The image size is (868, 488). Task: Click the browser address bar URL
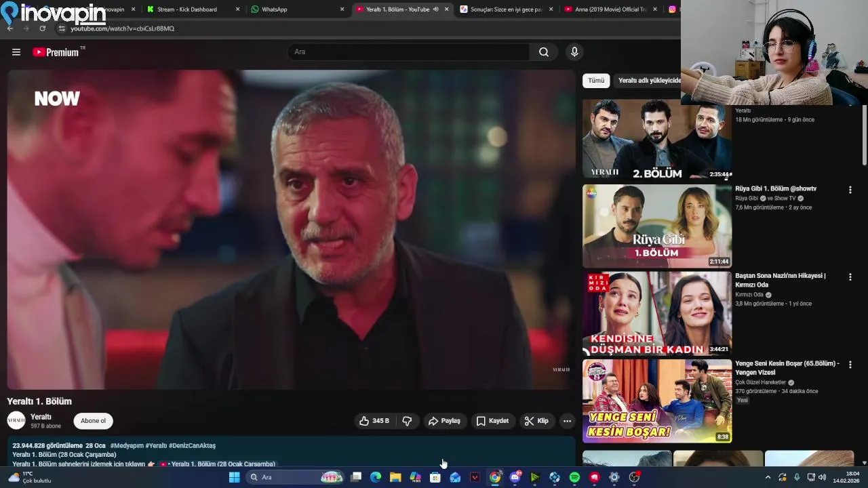tap(122, 28)
